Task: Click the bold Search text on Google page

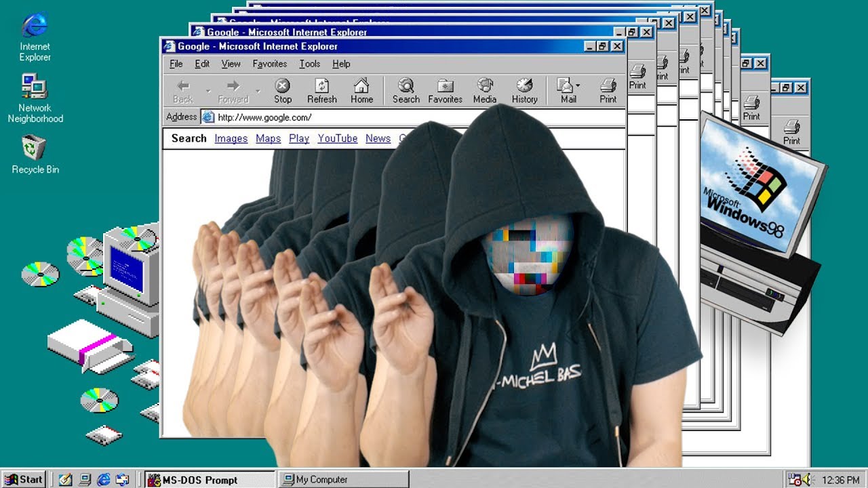Action: pos(189,138)
